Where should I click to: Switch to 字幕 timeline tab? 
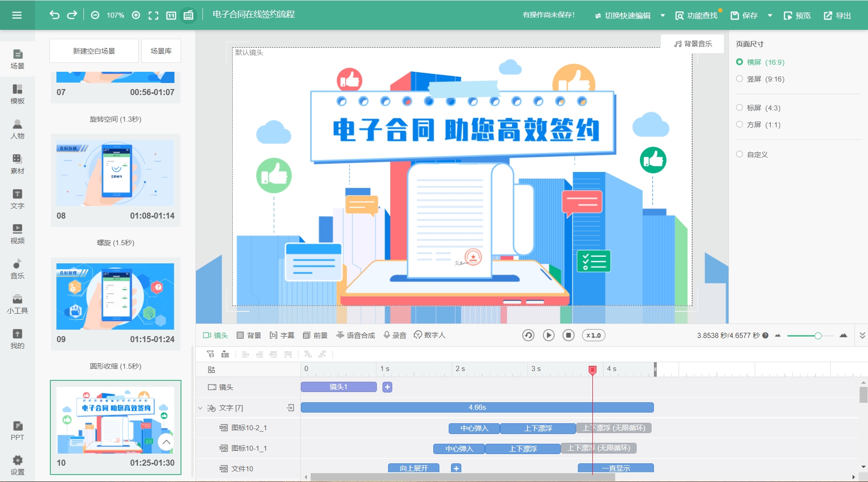click(x=282, y=335)
